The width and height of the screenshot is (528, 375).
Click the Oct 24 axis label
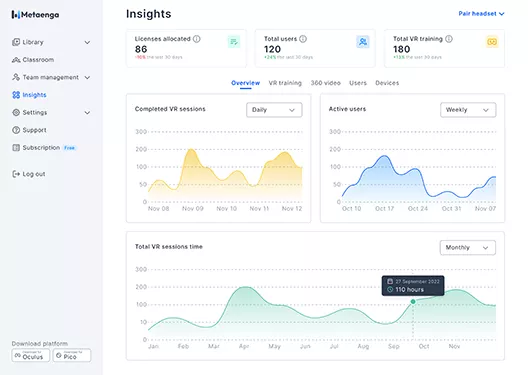coord(418,209)
